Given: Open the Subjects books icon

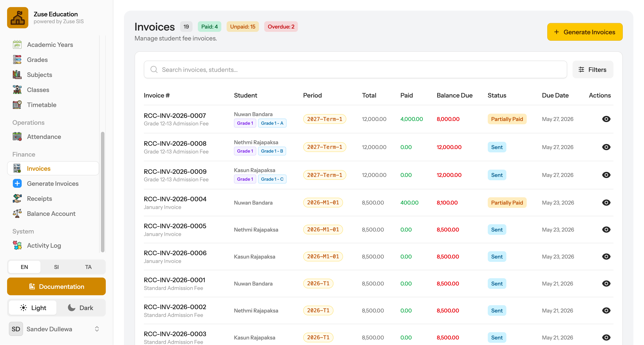Looking at the screenshot, I should [x=17, y=75].
